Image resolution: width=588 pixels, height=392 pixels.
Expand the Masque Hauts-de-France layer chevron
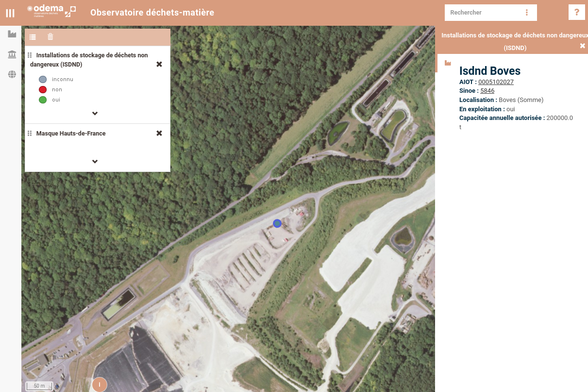pos(95,162)
